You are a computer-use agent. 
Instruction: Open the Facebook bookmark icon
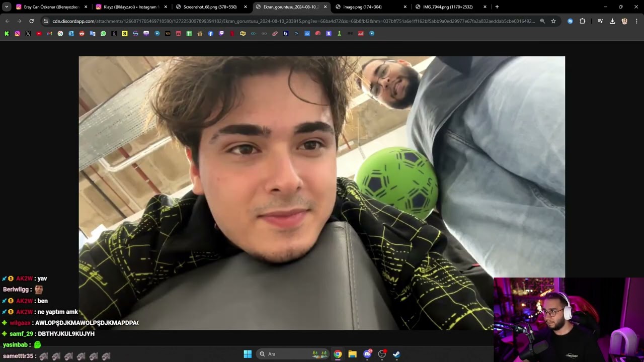[x=210, y=34]
